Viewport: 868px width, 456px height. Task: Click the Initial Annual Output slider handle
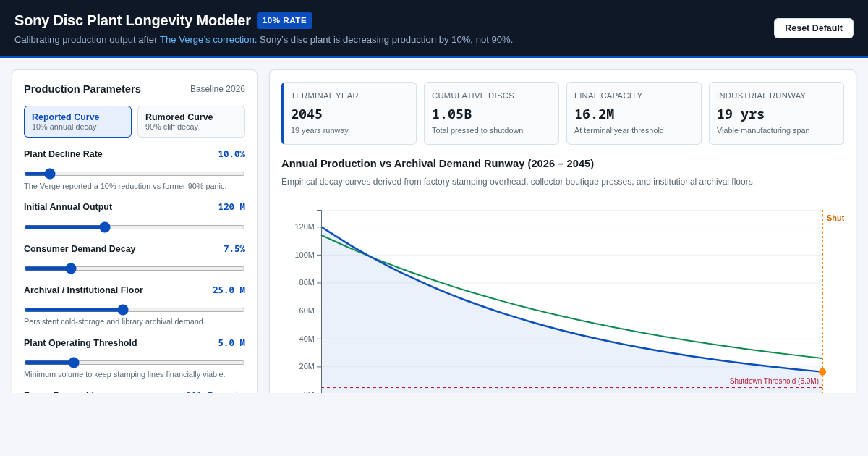(105, 227)
